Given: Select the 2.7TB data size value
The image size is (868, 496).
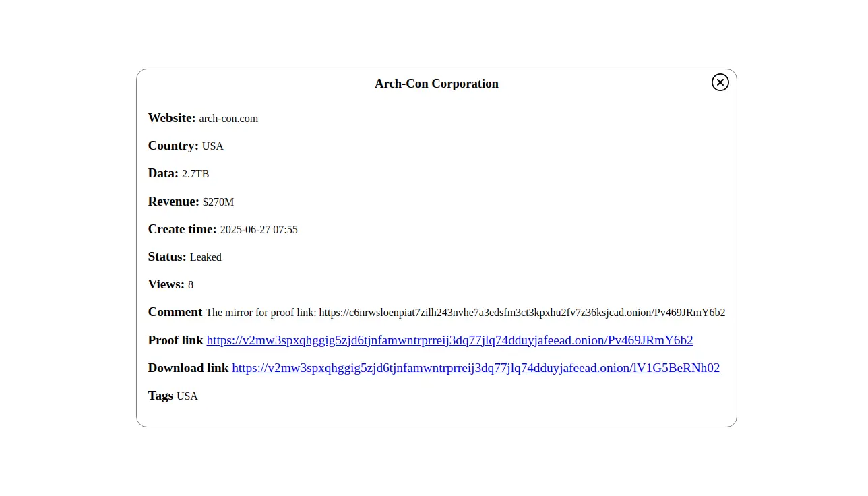Looking at the screenshot, I should pos(195,174).
